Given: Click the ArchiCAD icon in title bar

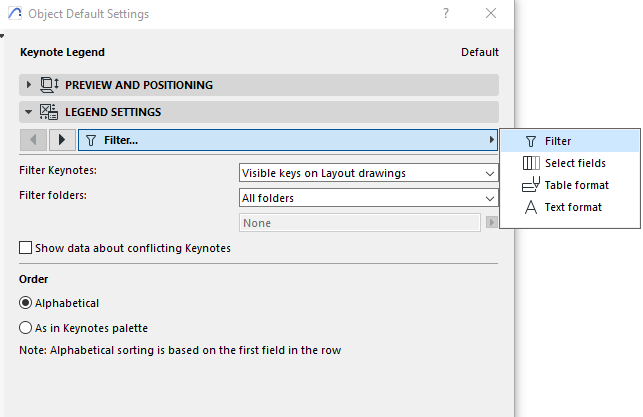Looking at the screenshot, I should (x=15, y=13).
